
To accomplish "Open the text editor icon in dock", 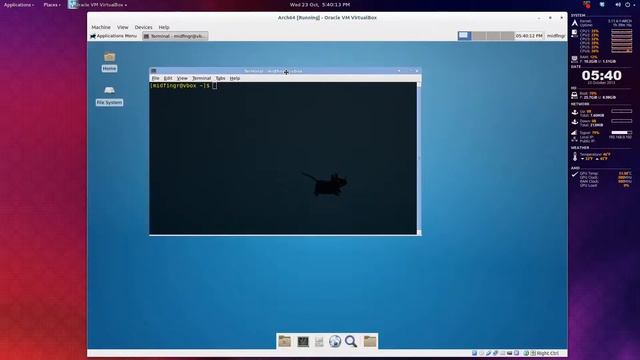I will pos(319,342).
